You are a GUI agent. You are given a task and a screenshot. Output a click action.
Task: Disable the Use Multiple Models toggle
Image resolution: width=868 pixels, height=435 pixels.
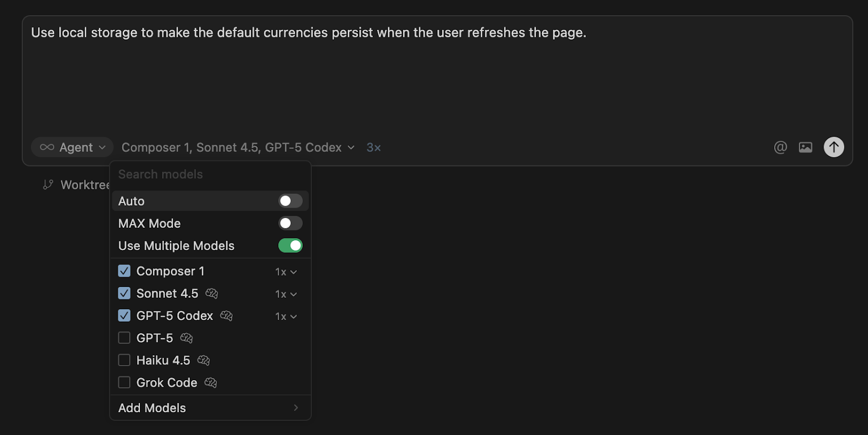(290, 246)
